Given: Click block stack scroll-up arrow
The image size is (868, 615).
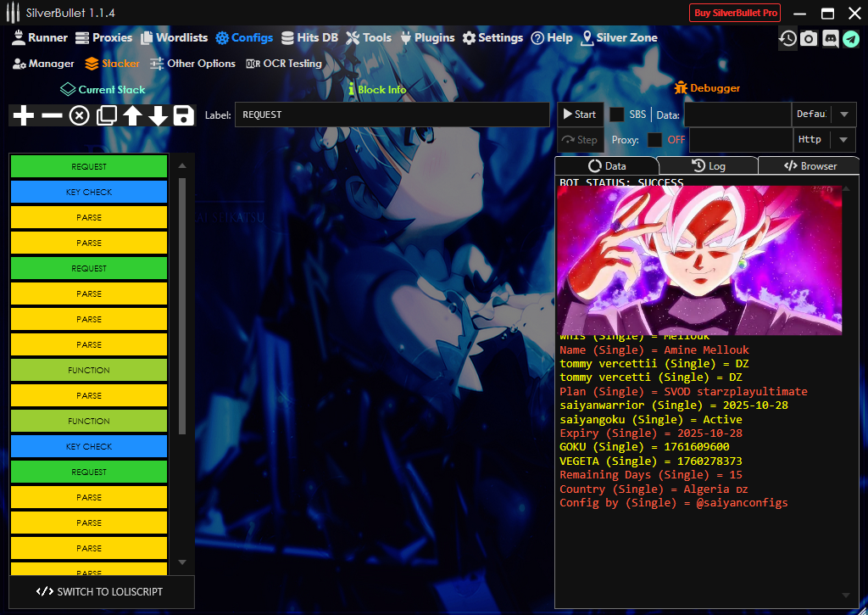Looking at the screenshot, I should click(182, 165).
